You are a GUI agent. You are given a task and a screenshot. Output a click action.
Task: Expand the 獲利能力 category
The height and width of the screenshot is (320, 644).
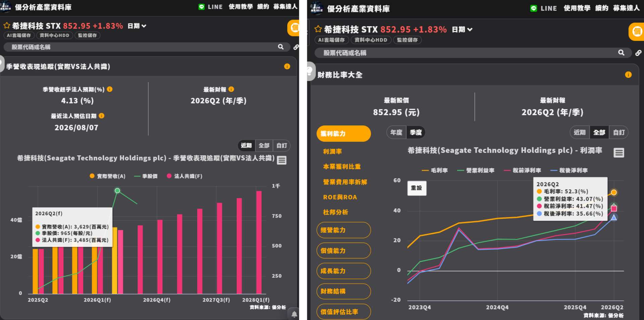tap(344, 134)
